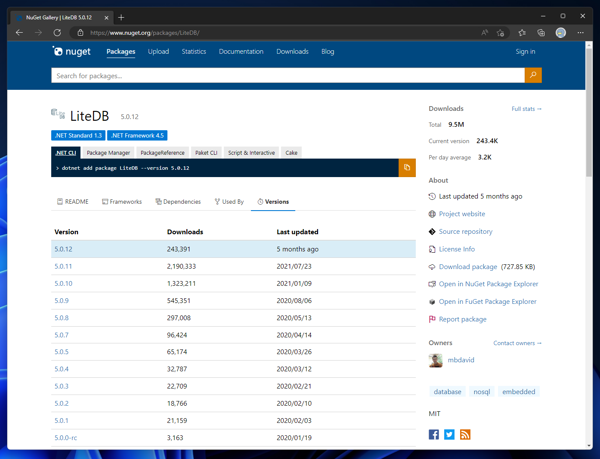Click the Report package link

point(462,319)
